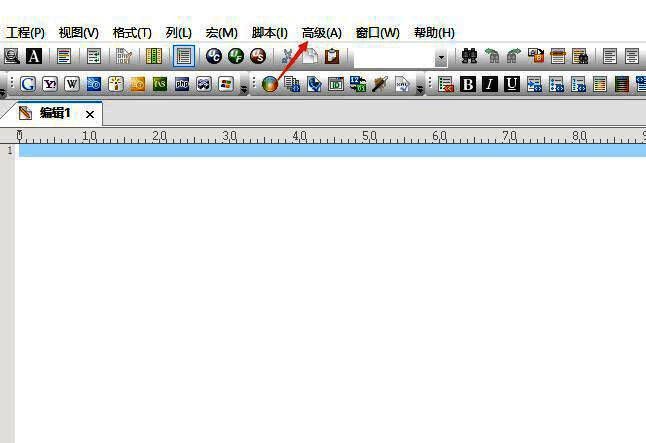646x443 pixels.
Task: Toggle Bold formatting button
Action: (468, 84)
